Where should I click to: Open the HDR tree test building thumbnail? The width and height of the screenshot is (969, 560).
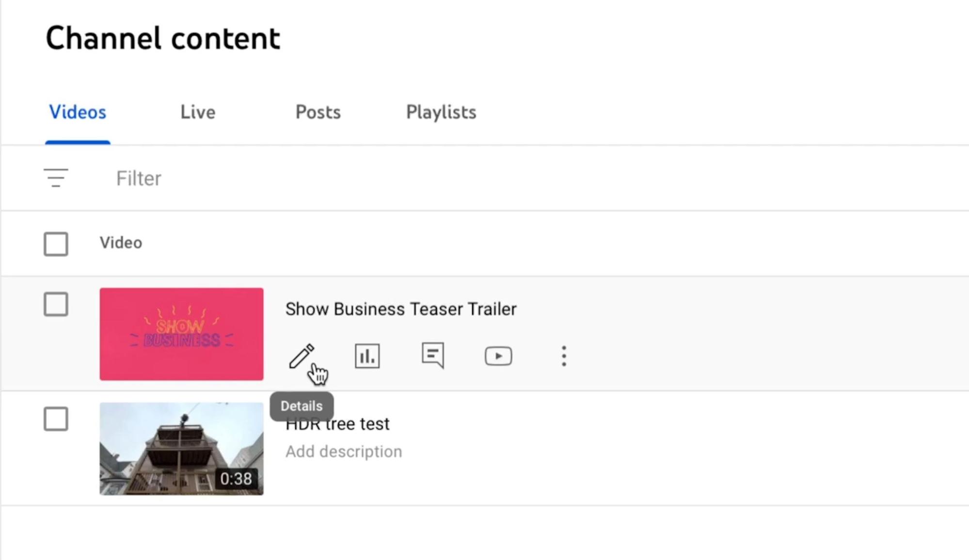pyautogui.click(x=182, y=449)
